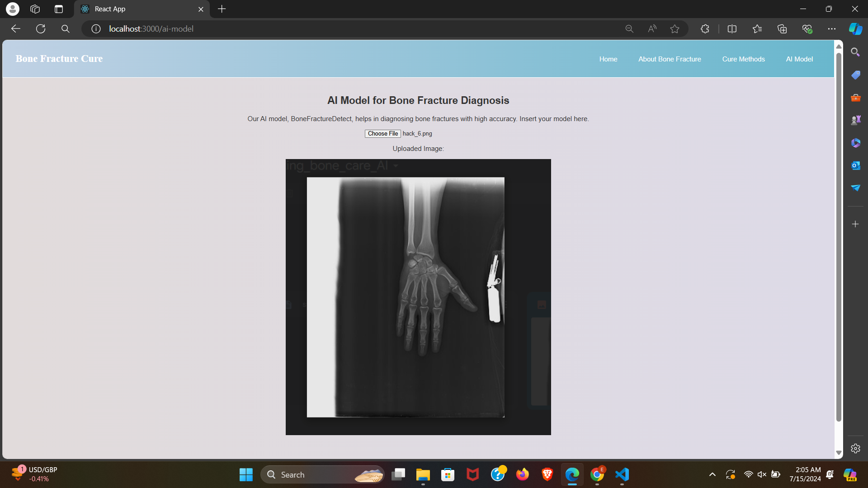The width and height of the screenshot is (868, 488).
Task: Click the Choose File button
Action: [x=382, y=134]
